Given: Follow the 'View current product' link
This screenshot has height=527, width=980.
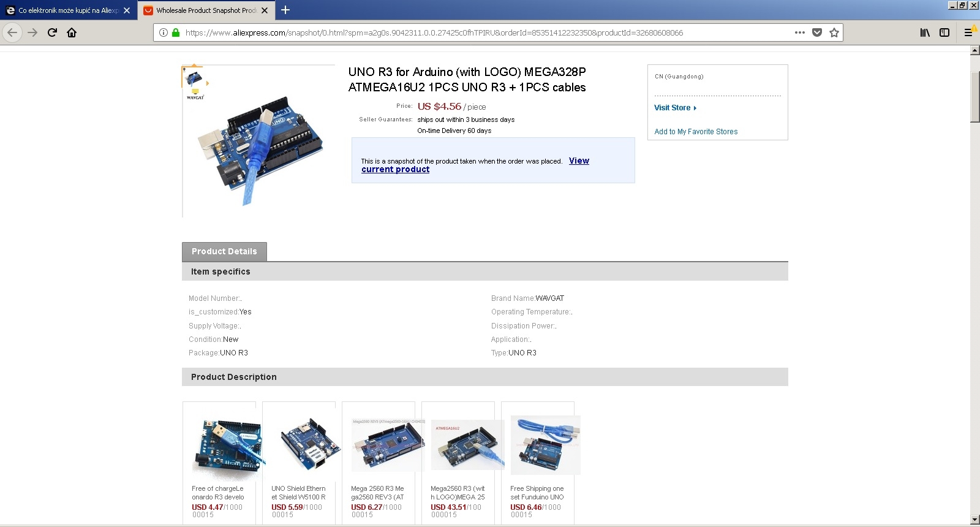Looking at the screenshot, I should (475, 165).
